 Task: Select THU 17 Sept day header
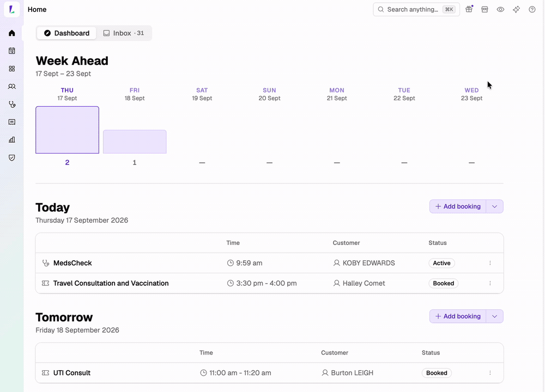point(67,94)
